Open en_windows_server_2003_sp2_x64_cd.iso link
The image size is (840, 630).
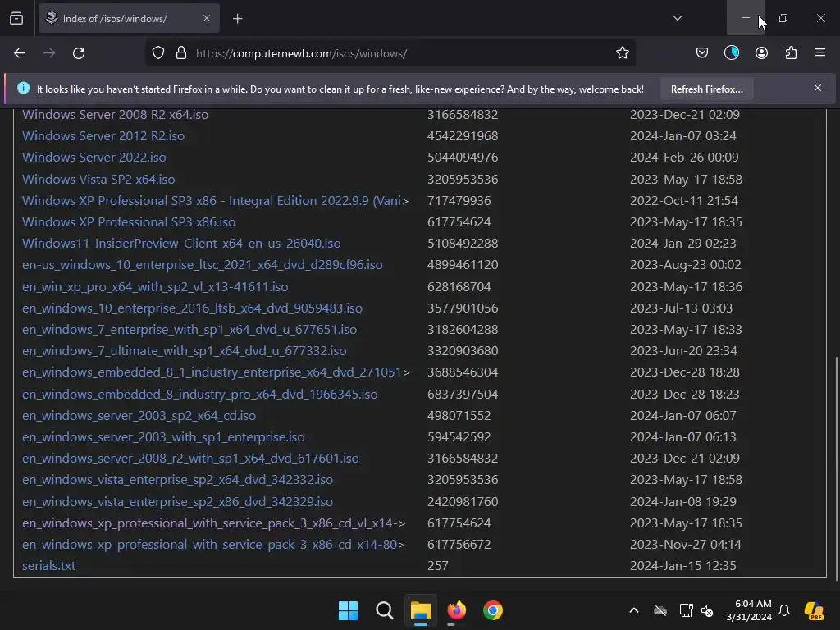point(139,416)
